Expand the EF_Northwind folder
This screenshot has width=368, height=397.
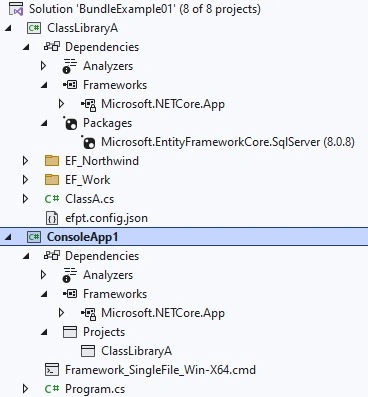point(25,161)
